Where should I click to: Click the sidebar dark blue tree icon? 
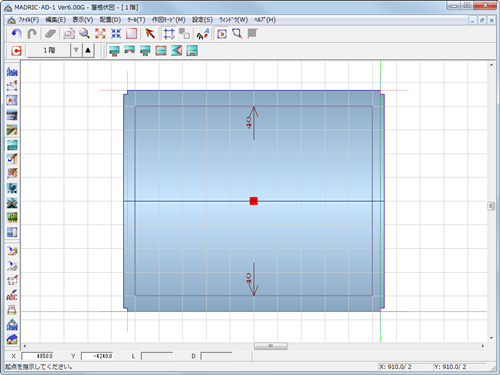[12, 188]
